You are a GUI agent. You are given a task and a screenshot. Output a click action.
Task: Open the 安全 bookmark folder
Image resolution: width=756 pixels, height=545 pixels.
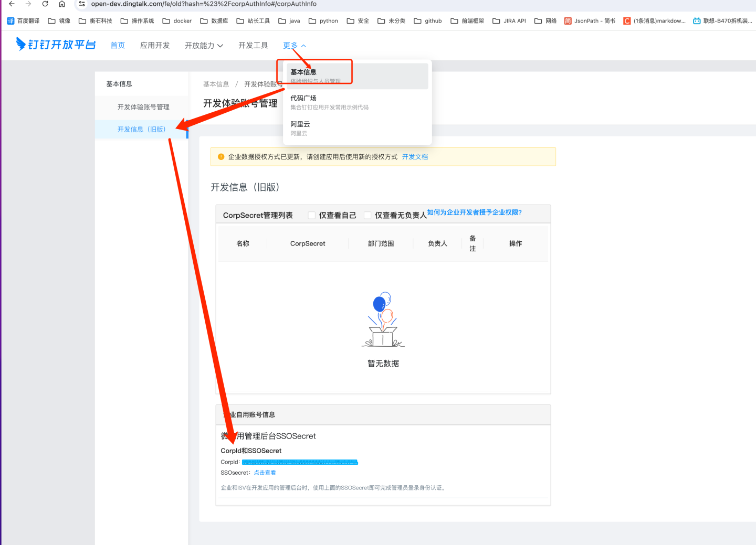358,21
